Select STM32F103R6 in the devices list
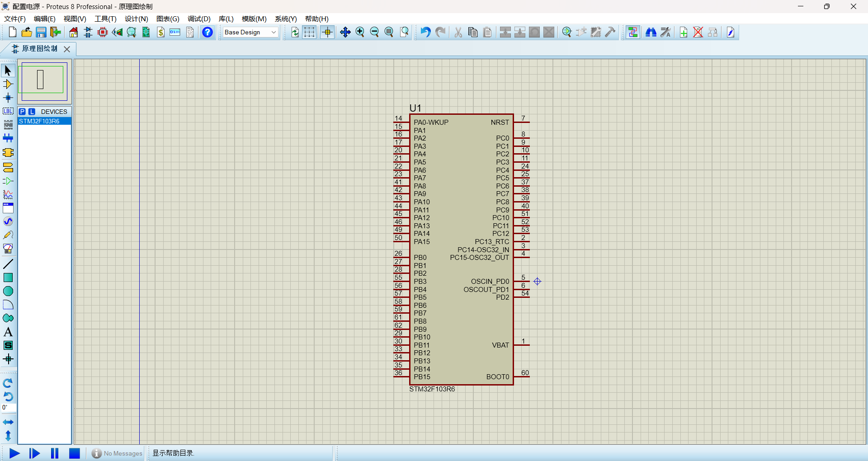This screenshot has width=868, height=461. click(44, 121)
